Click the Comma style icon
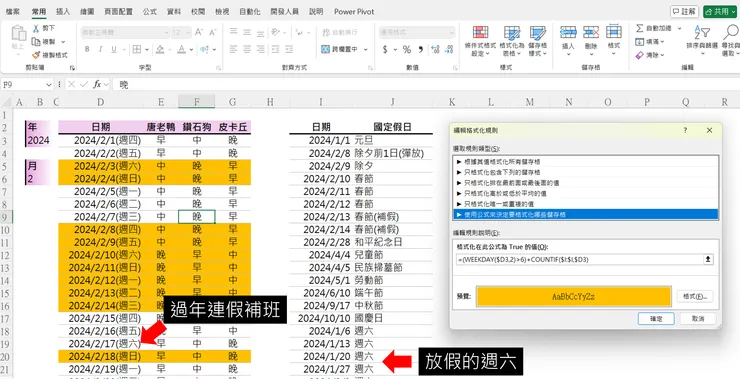 coord(420,50)
